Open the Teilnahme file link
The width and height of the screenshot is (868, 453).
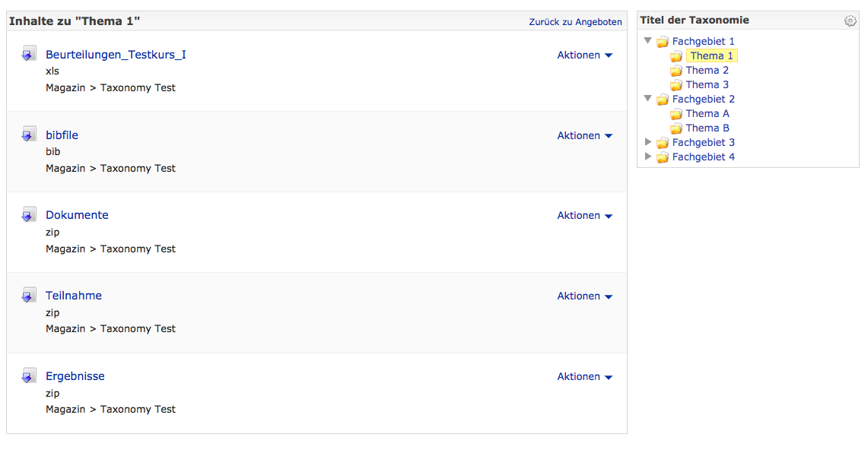coord(74,296)
